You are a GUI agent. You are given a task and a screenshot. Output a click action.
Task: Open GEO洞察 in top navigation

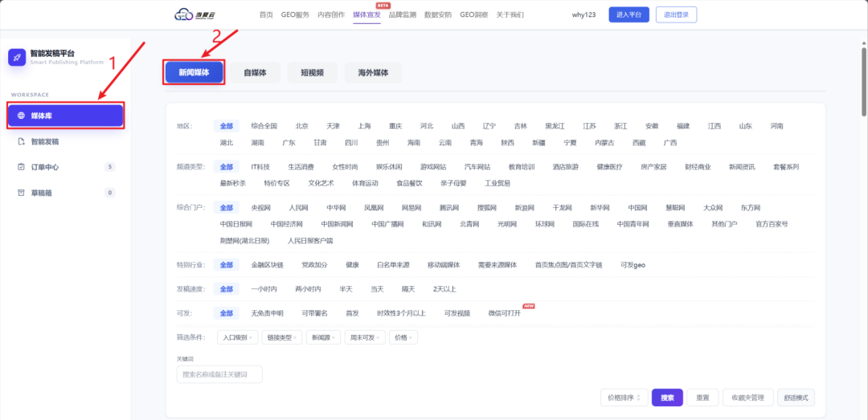click(x=474, y=15)
